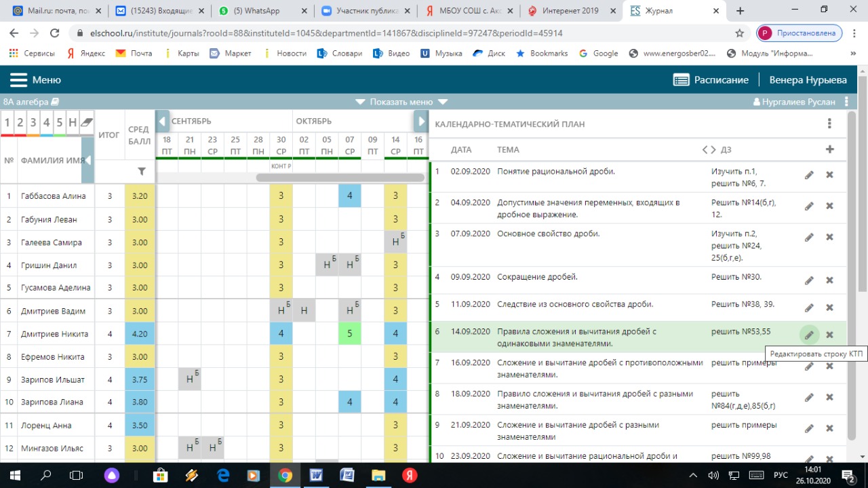Image resolution: width=868 pixels, height=488 pixels.
Task: Select the eraser grade tool
Action: 86,123
